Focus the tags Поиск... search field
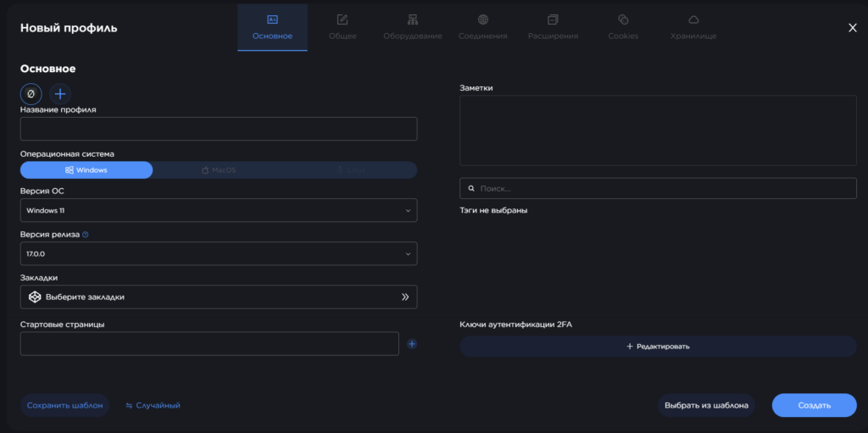The width and height of the screenshot is (868, 433). [658, 188]
